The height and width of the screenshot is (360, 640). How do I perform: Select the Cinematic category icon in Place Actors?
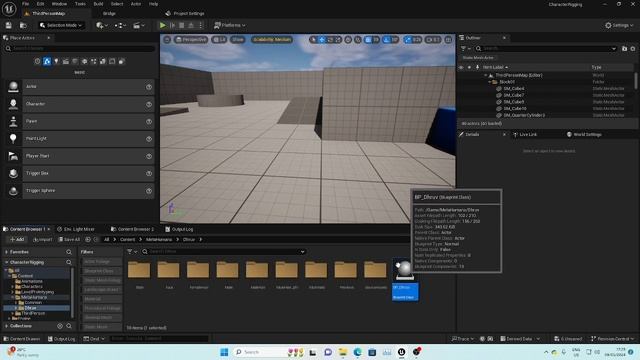point(66,62)
